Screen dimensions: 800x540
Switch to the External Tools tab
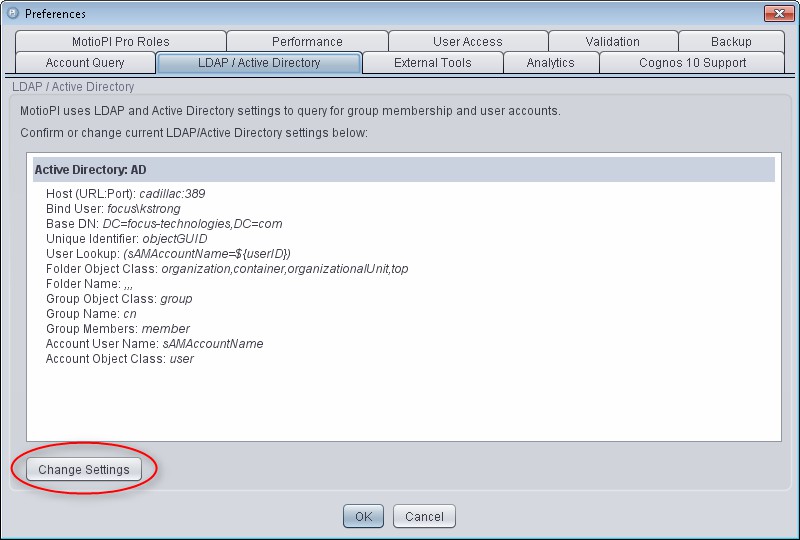[x=433, y=63]
